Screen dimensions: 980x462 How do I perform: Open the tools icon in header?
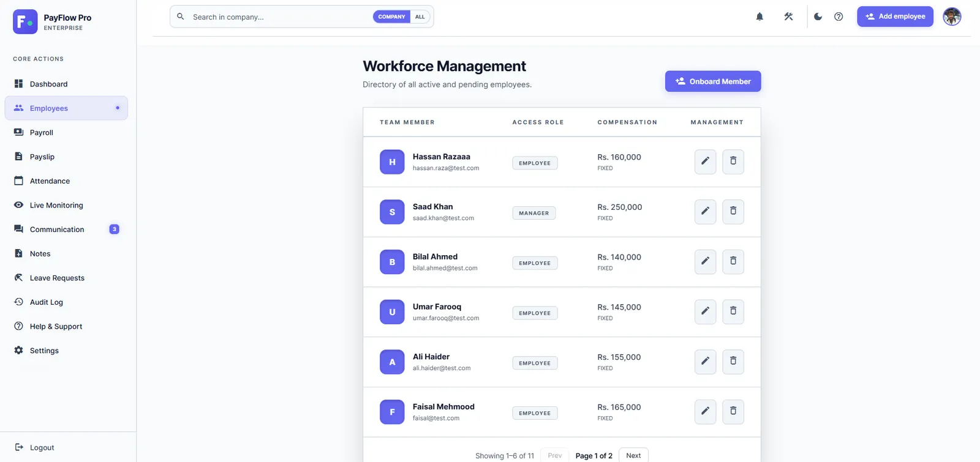[x=788, y=17]
